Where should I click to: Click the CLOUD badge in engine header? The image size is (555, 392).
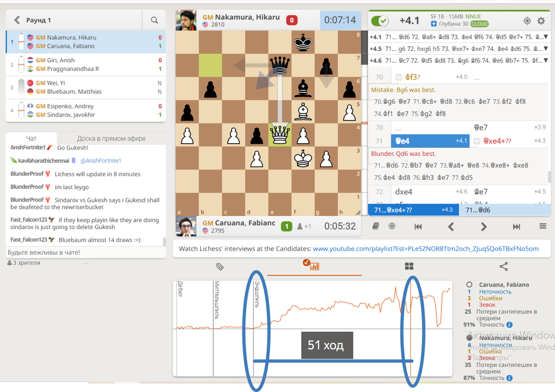click(480, 24)
